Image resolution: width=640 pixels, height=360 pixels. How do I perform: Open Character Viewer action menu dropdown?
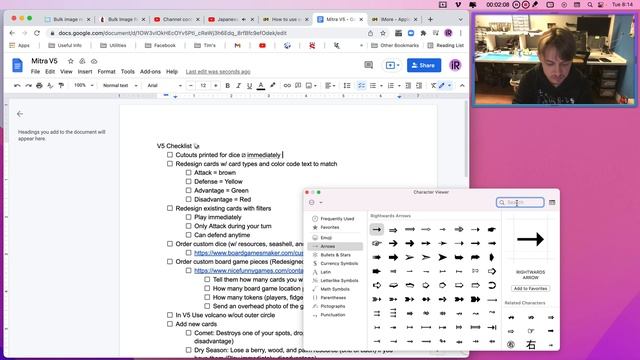pos(316,202)
